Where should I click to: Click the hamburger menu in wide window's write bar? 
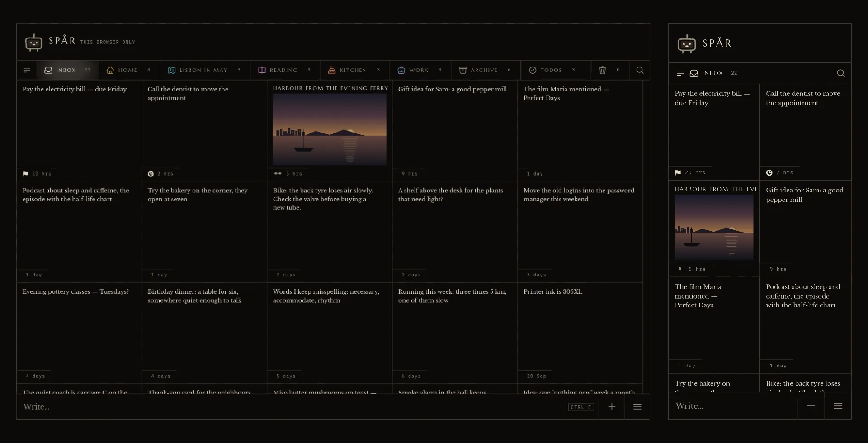[x=637, y=407]
